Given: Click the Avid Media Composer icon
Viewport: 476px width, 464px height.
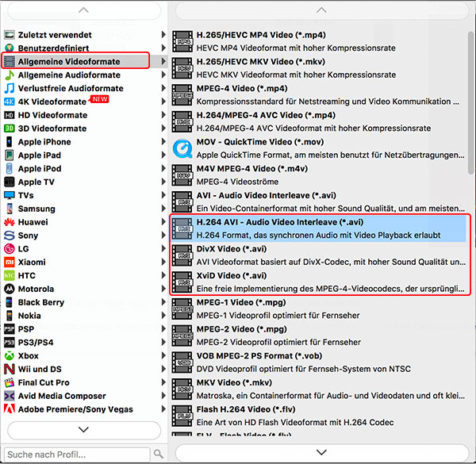Looking at the screenshot, I should coord(10,396).
